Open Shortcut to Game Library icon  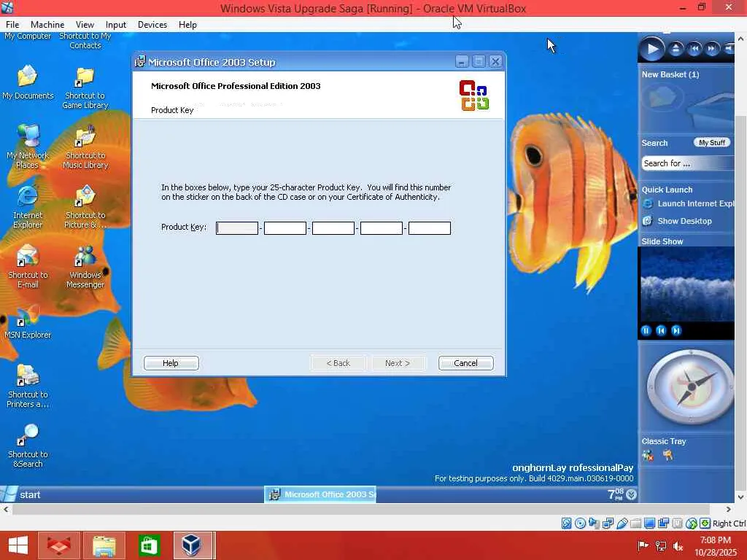85,88
